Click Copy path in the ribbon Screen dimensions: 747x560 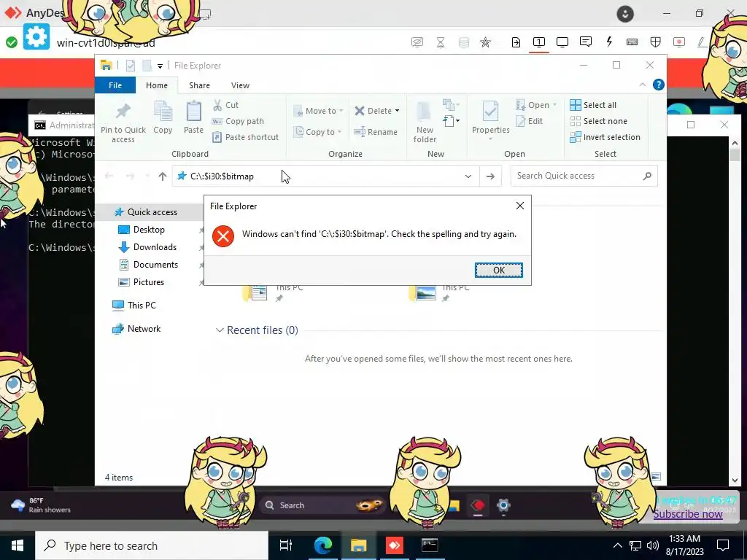pyautogui.click(x=239, y=121)
